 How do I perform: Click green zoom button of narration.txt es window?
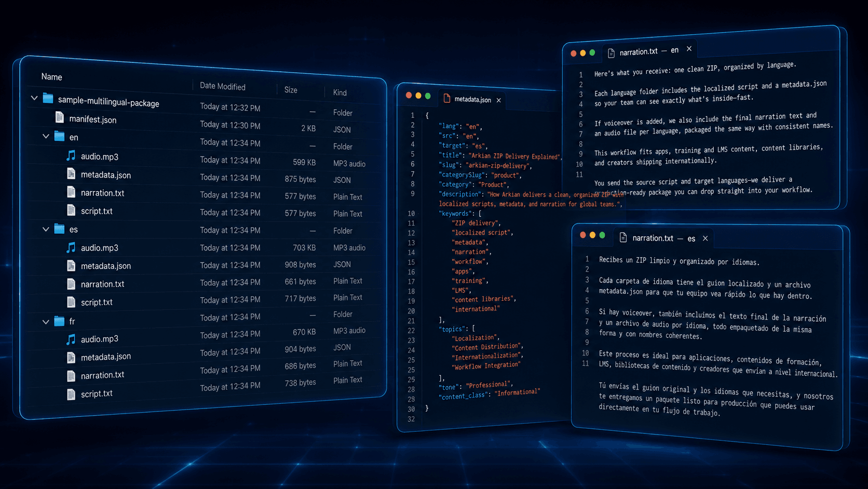click(x=602, y=235)
